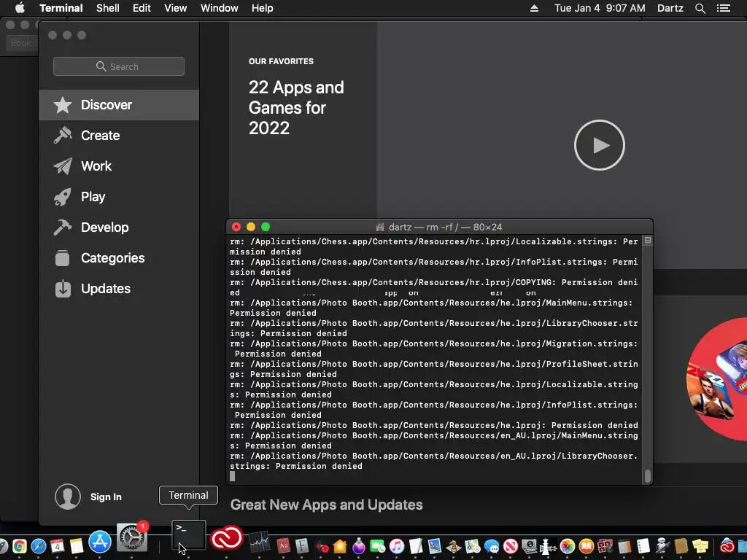This screenshot has width=747, height=560.
Task: Play the featured video
Action: (x=600, y=145)
